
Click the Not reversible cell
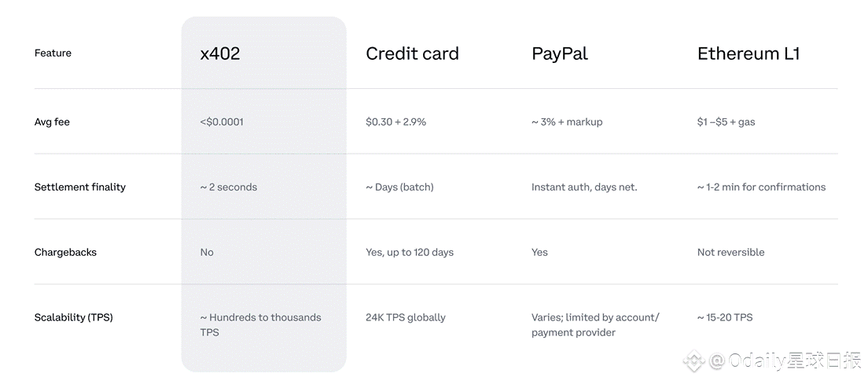(730, 253)
